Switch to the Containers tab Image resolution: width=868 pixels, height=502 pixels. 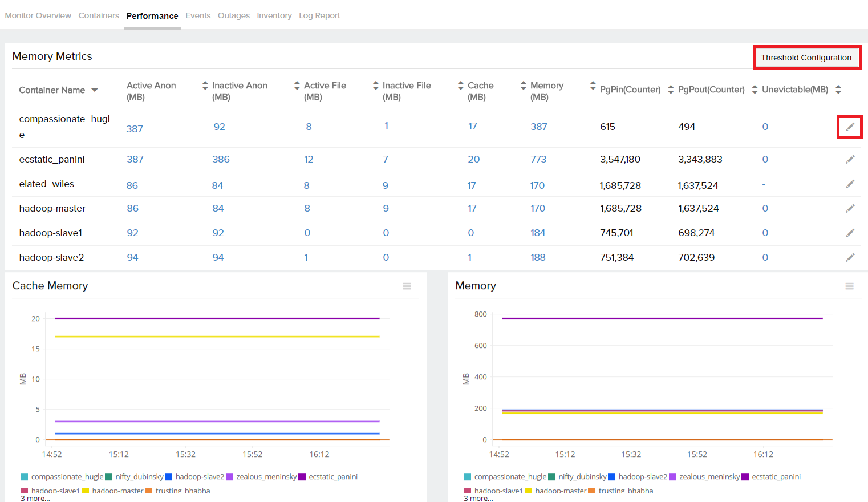click(x=99, y=15)
